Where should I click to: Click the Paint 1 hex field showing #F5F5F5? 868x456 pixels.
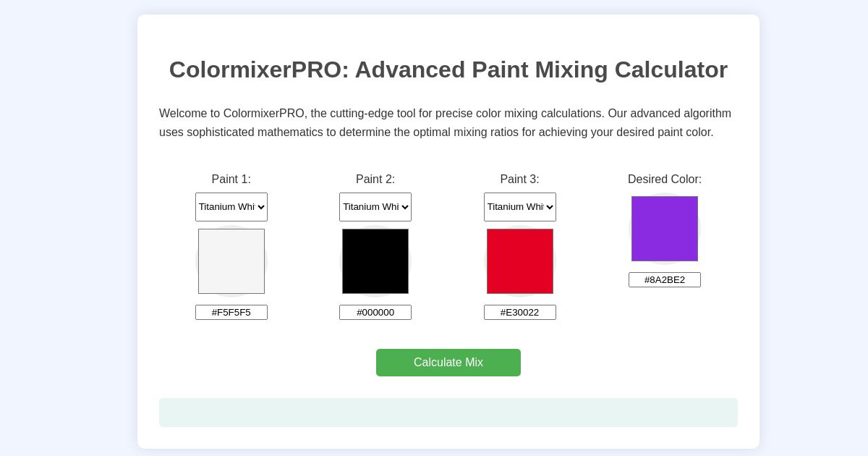tap(231, 312)
